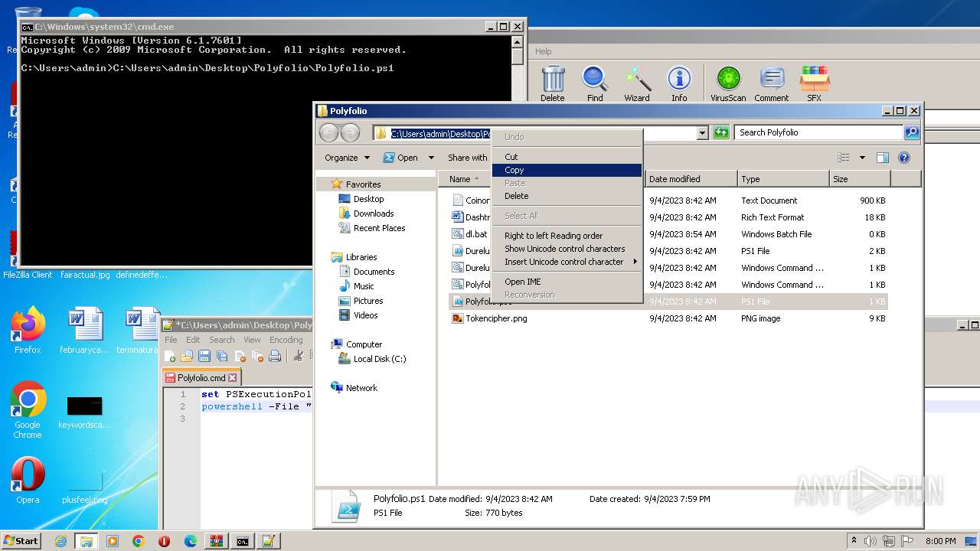Image resolution: width=980 pixels, height=551 pixels.
Task: Click Explorer forward navigation arrow
Action: click(350, 132)
